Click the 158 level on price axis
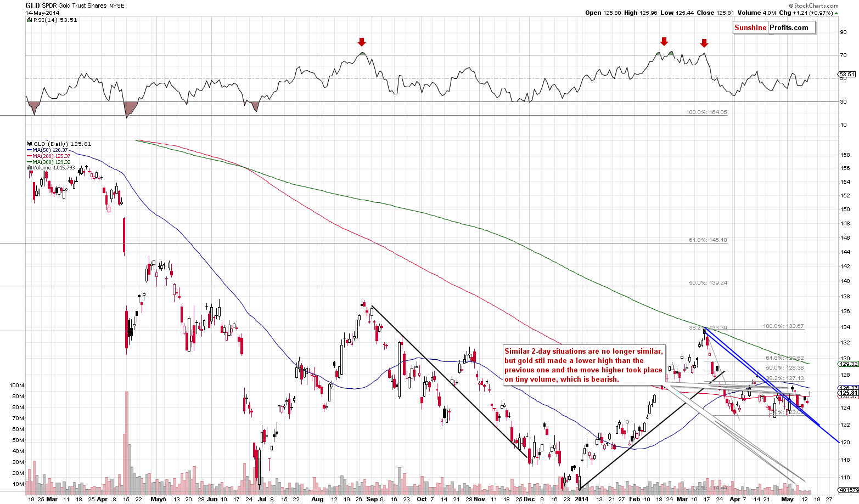Screen dimensions: 859x504 click(846, 155)
